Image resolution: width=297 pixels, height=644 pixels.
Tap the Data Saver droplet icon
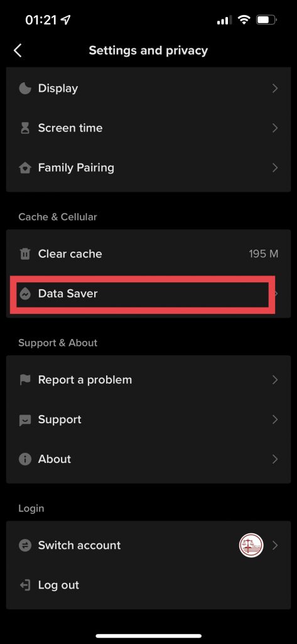coord(25,294)
